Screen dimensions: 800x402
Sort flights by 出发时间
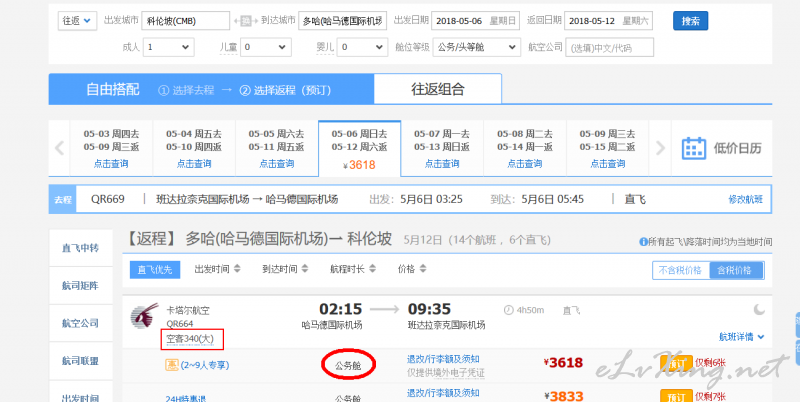pyautogui.click(x=217, y=269)
